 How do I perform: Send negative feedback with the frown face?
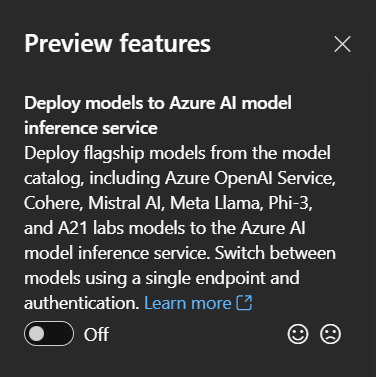(x=330, y=334)
